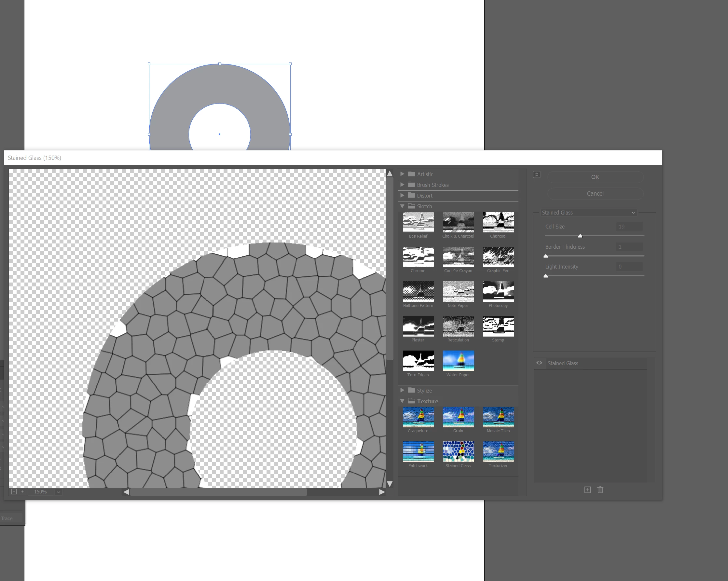Click OK to apply the filter
Screen dimensions: 728x581
pyautogui.click(x=595, y=177)
